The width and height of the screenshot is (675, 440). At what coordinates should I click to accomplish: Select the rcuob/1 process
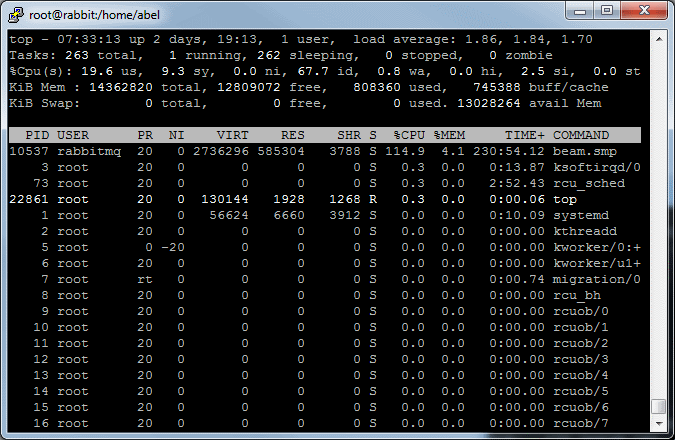click(x=581, y=328)
